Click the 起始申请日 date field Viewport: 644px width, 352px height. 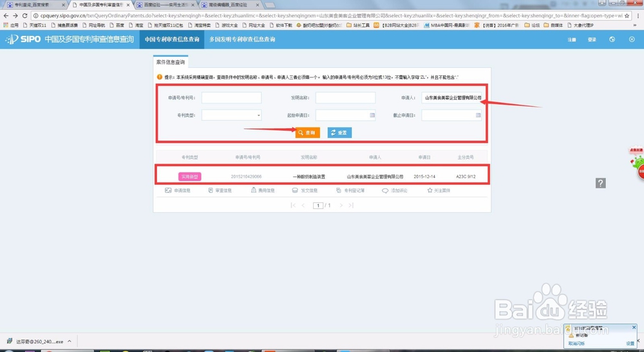pyautogui.click(x=345, y=115)
